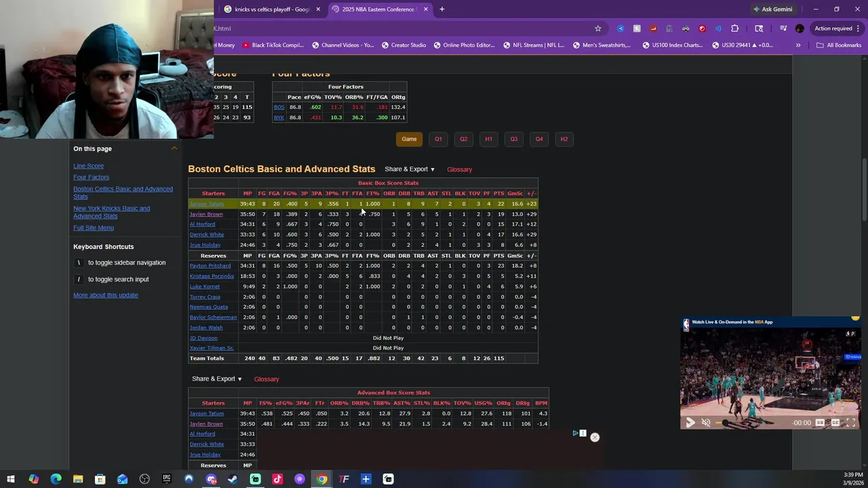This screenshot has height=488, width=868.
Task: Open Jaylen Brown player link in basic box score
Action: pyautogui.click(x=206, y=214)
